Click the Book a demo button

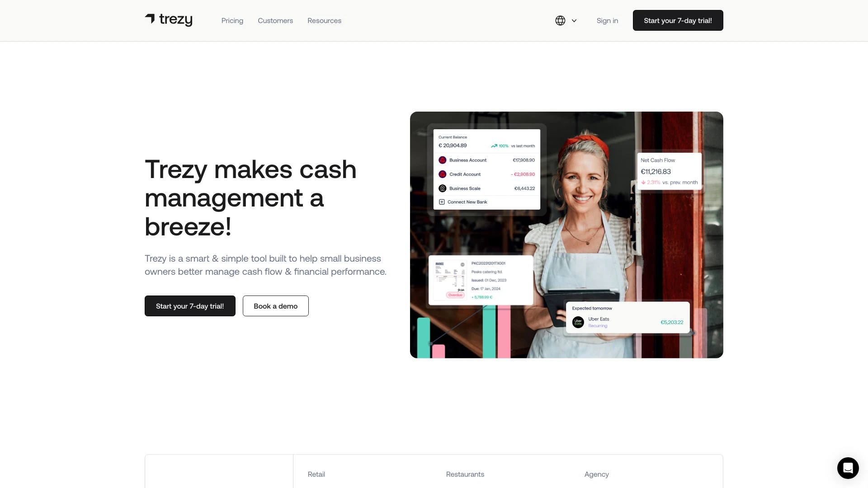pyautogui.click(x=275, y=305)
